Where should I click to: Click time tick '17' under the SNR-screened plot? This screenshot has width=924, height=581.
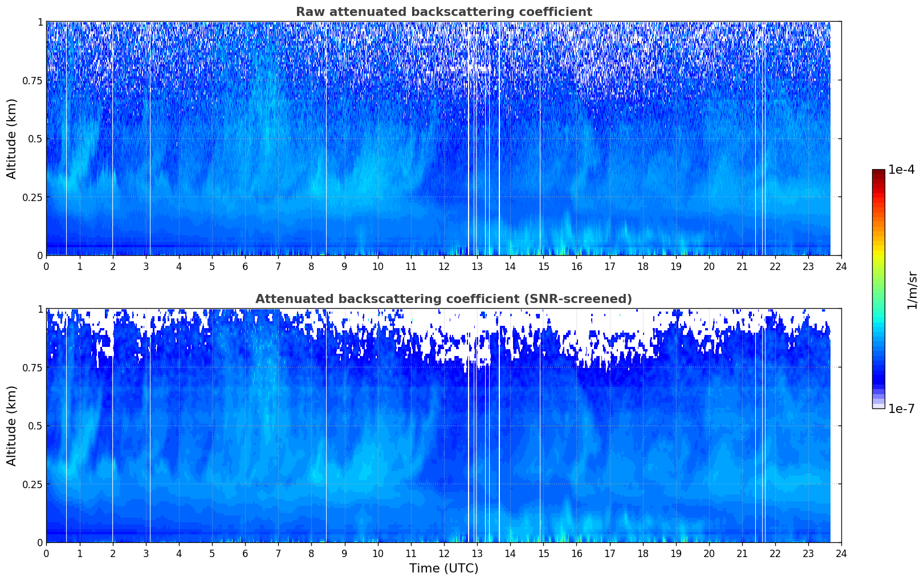tap(609, 553)
